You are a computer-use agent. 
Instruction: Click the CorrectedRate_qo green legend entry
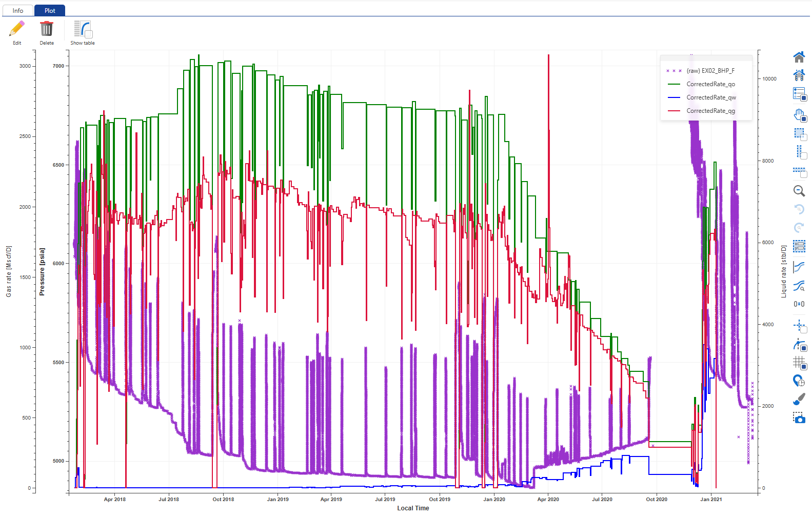pyautogui.click(x=710, y=84)
